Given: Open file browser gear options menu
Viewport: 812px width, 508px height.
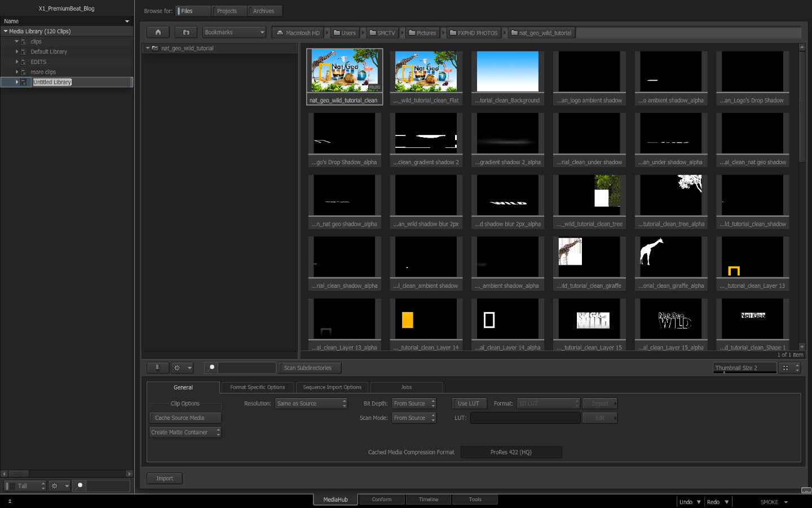Looking at the screenshot, I should (182, 368).
